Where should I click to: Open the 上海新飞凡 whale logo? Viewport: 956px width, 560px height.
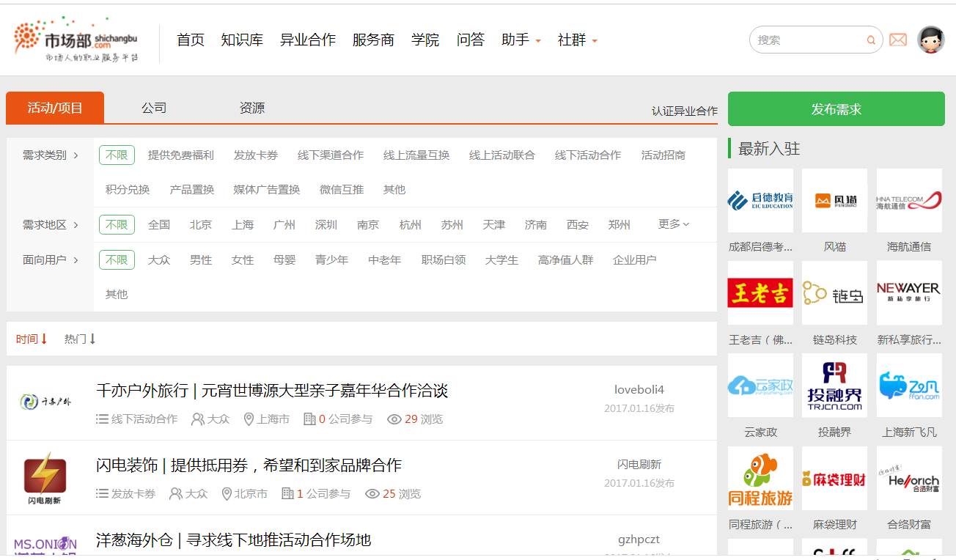(909, 386)
